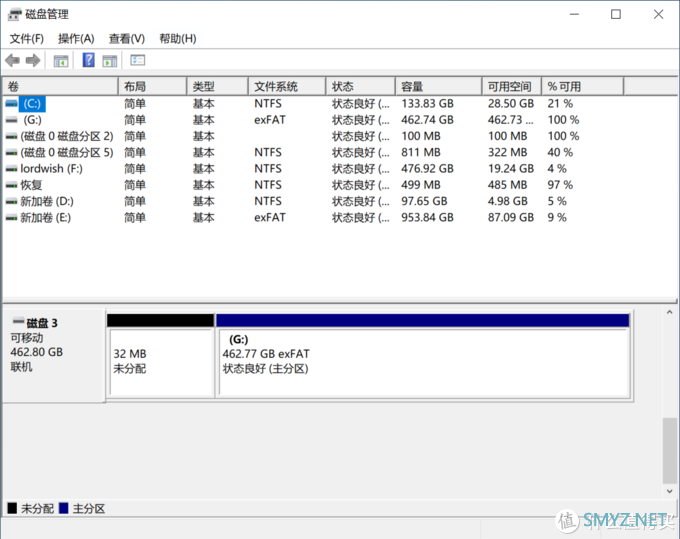
Task: Open the 操作(A) menu
Action: [x=76, y=39]
